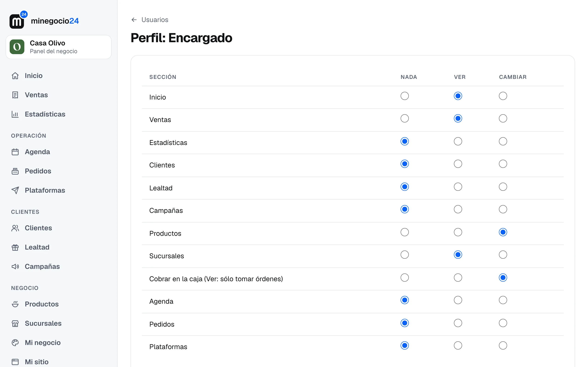Screen dimensions: 588x367
Task: Click the Ventas receipt icon
Action: pyautogui.click(x=15, y=95)
